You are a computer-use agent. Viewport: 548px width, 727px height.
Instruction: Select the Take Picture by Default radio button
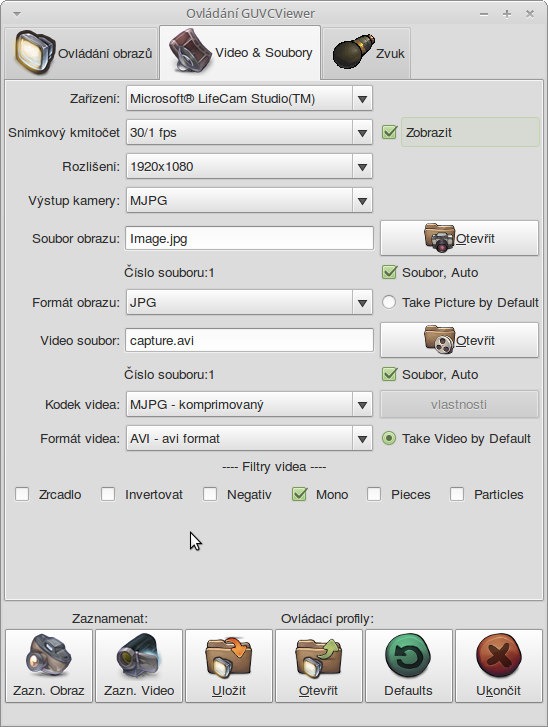coord(389,302)
